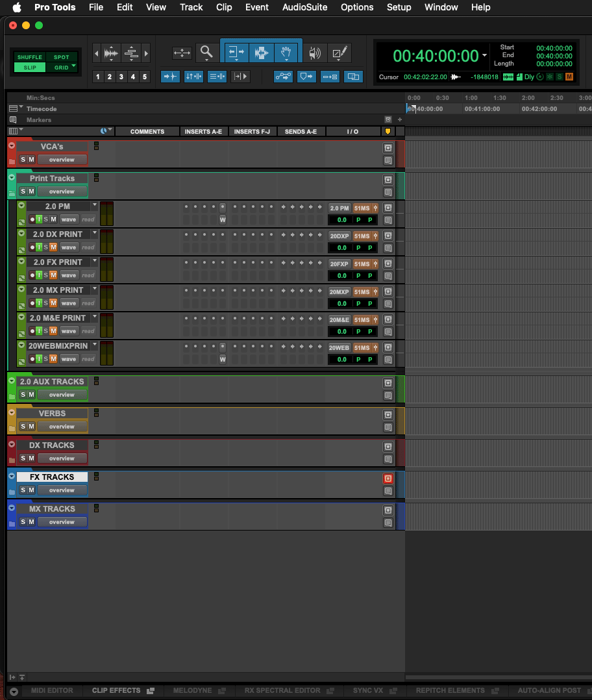Screen dimensions: 592x700
Task: Select the Selector tool
Action: point(262,53)
